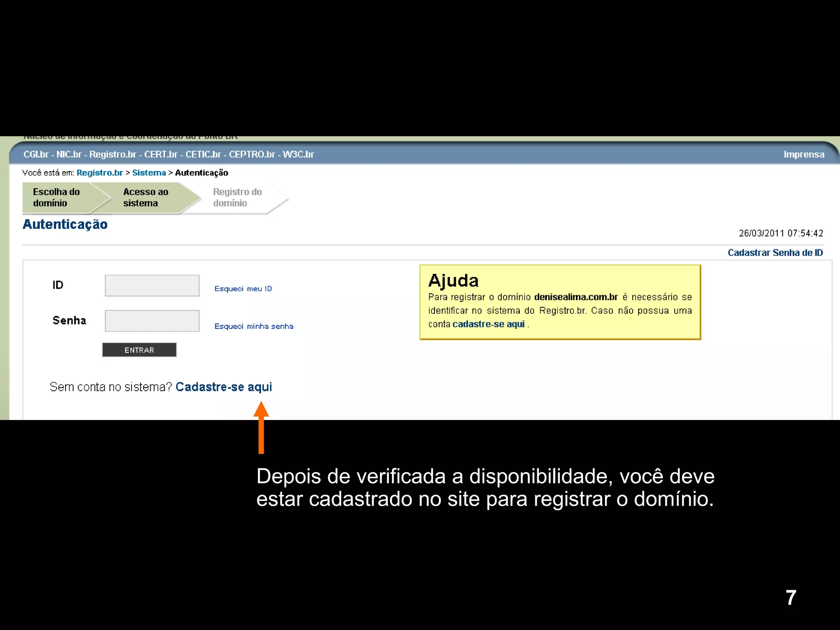Image resolution: width=840 pixels, height=630 pixels.
Task: Click the 'Autenticação' breadcrumb text
Action: click(201, 173)
